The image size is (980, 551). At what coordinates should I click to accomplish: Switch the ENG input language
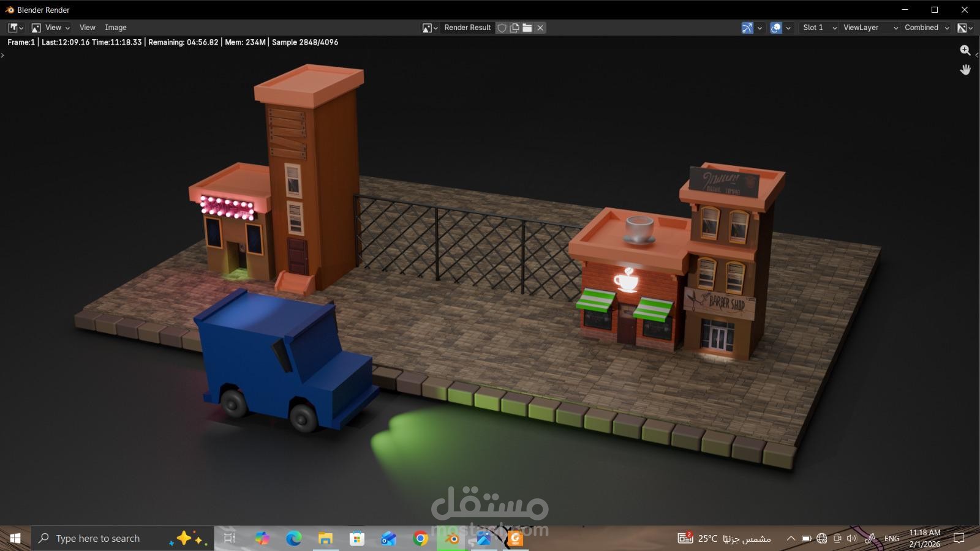click(x=892, y=538)
